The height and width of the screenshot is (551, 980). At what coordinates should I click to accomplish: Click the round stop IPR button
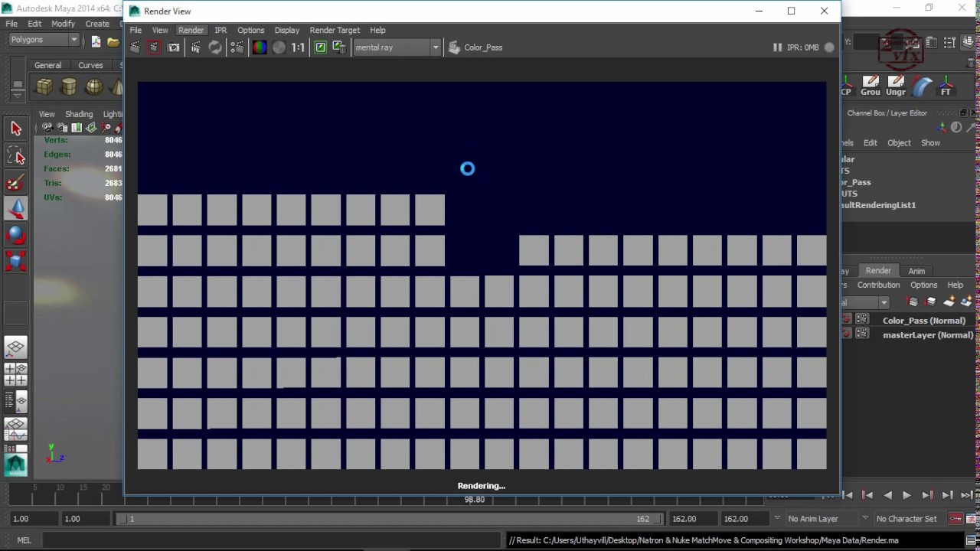829,47
